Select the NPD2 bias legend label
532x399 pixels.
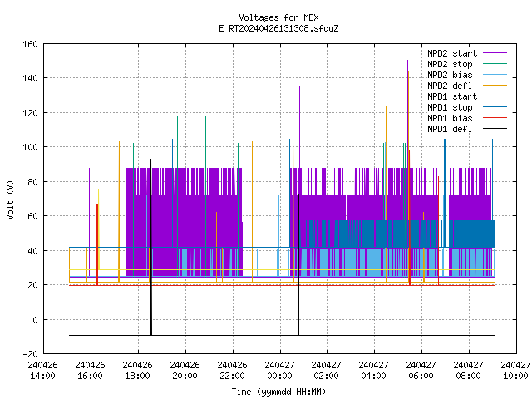pyautogui.click(x=450, y=75)
